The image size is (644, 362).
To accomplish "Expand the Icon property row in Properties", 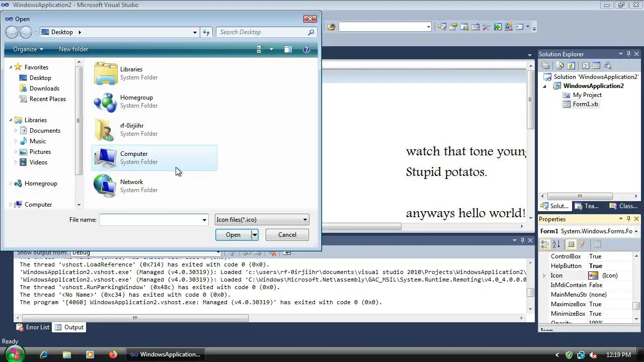I will click(x=544, y=276).
